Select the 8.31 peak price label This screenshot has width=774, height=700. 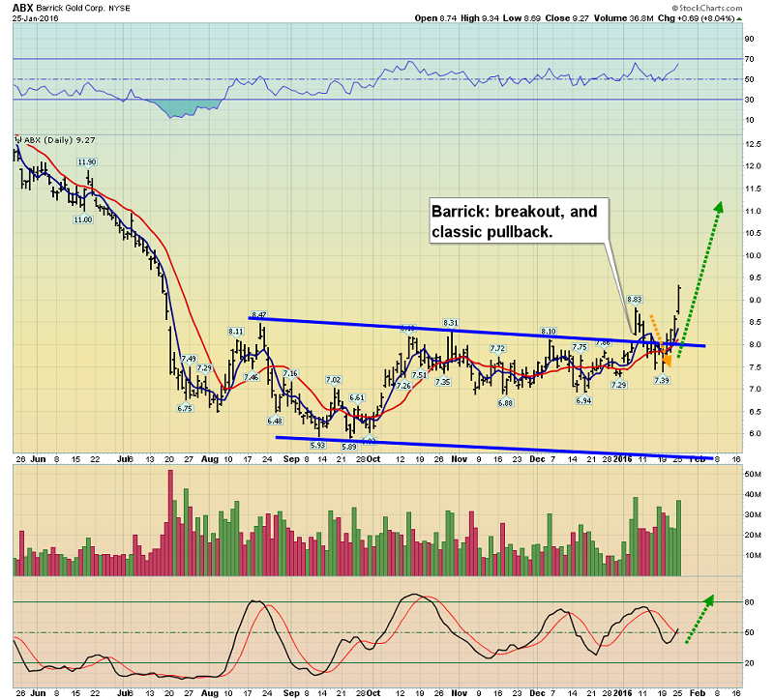pos(451,323)
